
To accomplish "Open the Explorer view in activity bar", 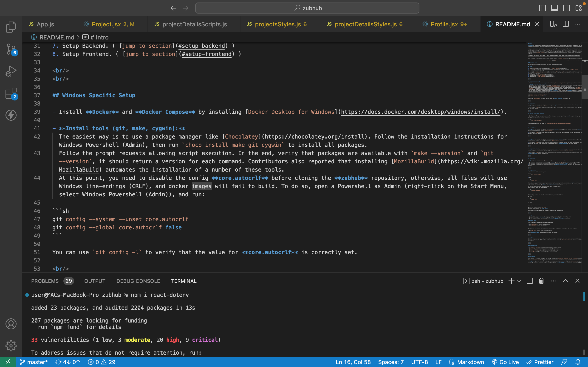I will 11,27.
